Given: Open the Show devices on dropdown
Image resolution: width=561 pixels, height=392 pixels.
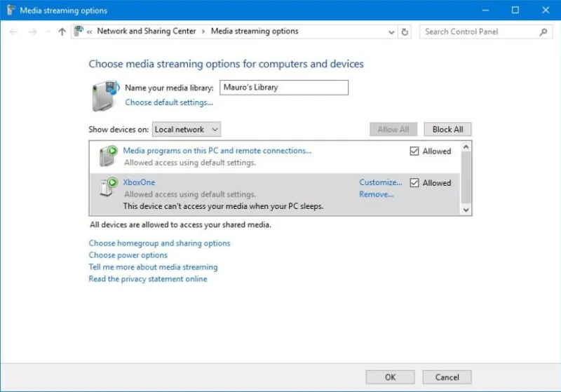Looking at the screenshot, I should [x=187, y=130].
